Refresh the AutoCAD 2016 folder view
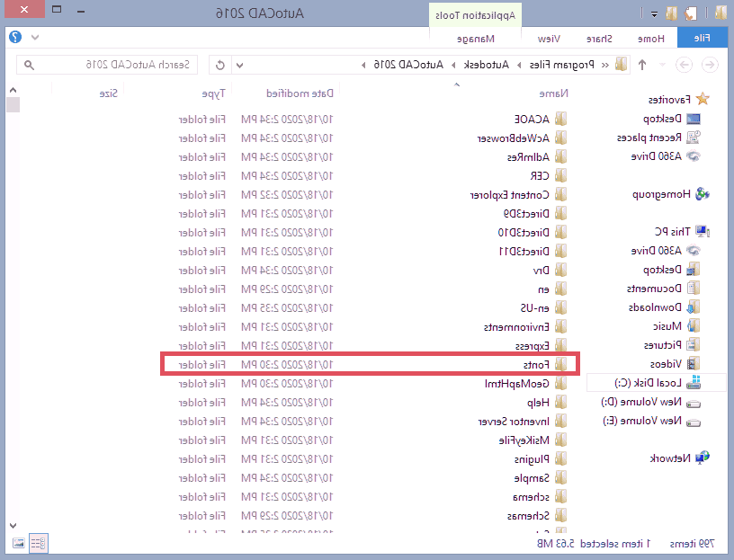This screenshot has height=560, width=734. 220,65
